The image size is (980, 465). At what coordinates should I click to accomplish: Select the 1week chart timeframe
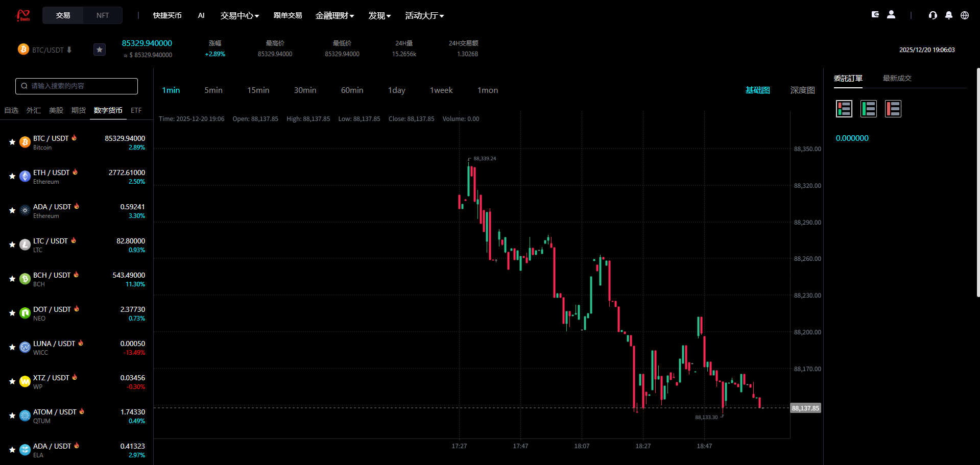point(441,90)
